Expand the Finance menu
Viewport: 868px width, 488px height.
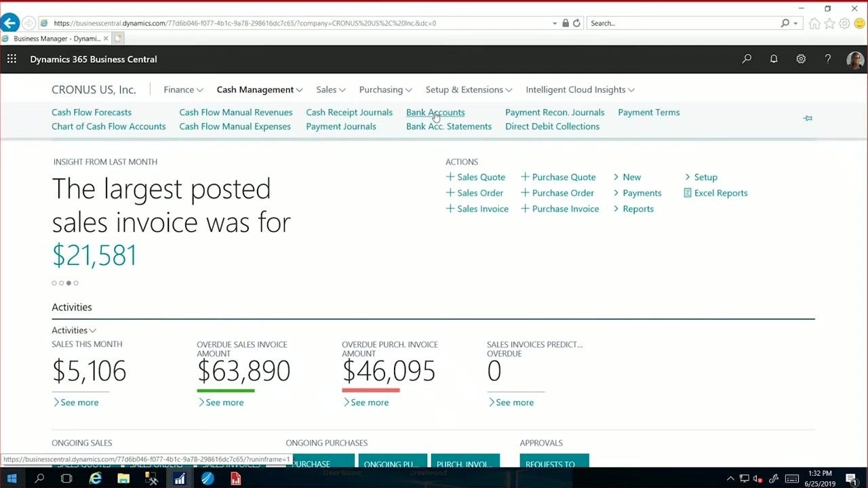(x=183, y=89)
